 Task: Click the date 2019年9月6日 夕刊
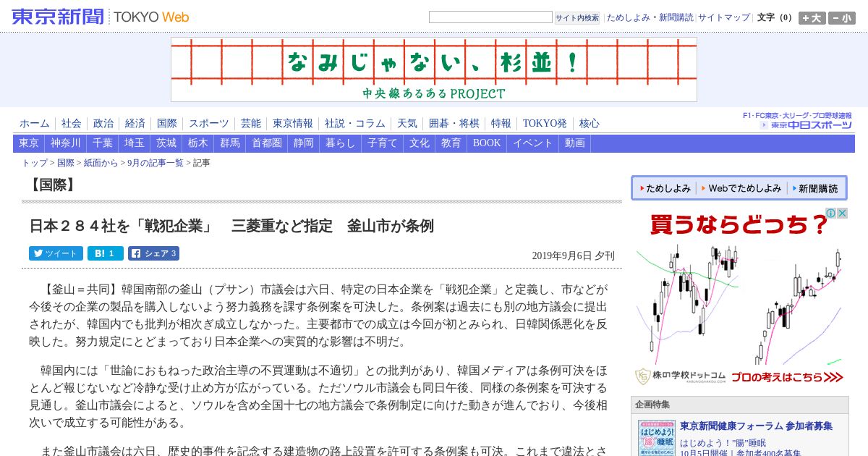click(x=573, y=256)
